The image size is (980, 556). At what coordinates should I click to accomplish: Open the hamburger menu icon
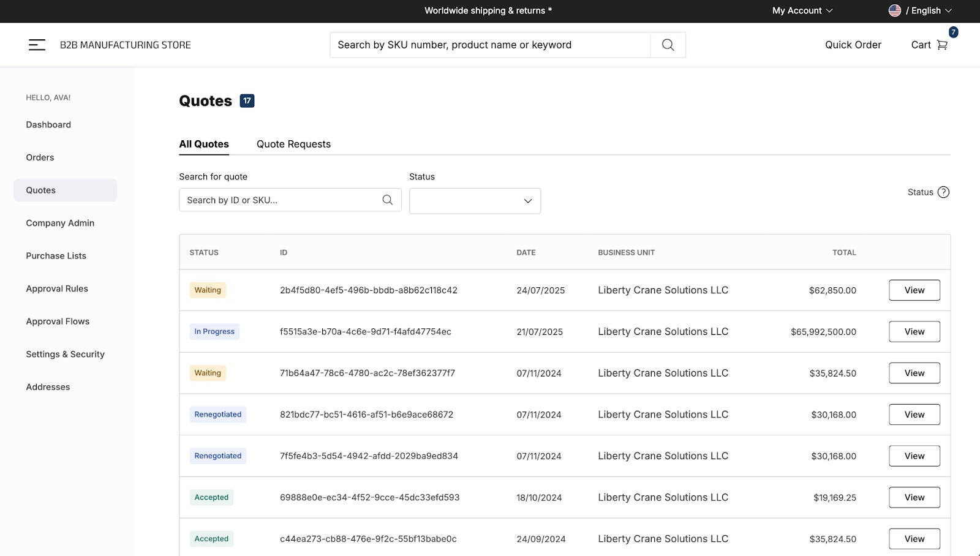pyautogui.click(x=37, y=45)
